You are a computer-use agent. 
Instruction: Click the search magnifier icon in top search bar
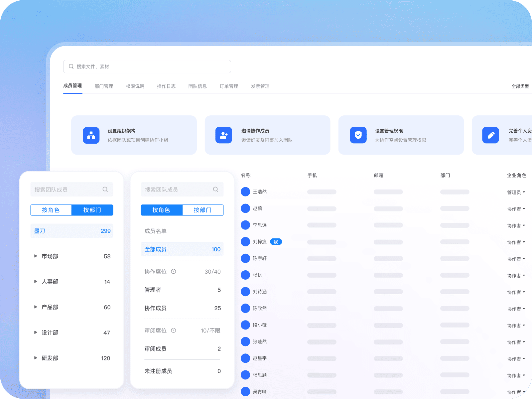pyautogui.click(x=71, y=66)
